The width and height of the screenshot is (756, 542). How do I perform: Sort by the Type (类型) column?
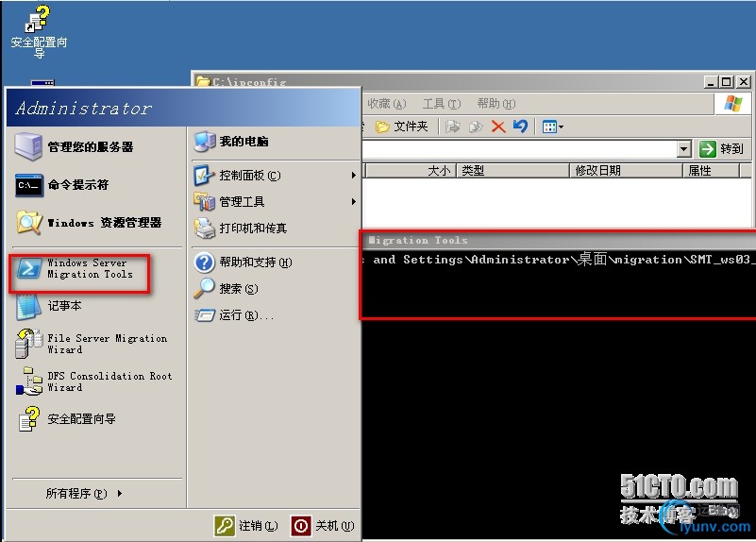(x=512, y=171)
